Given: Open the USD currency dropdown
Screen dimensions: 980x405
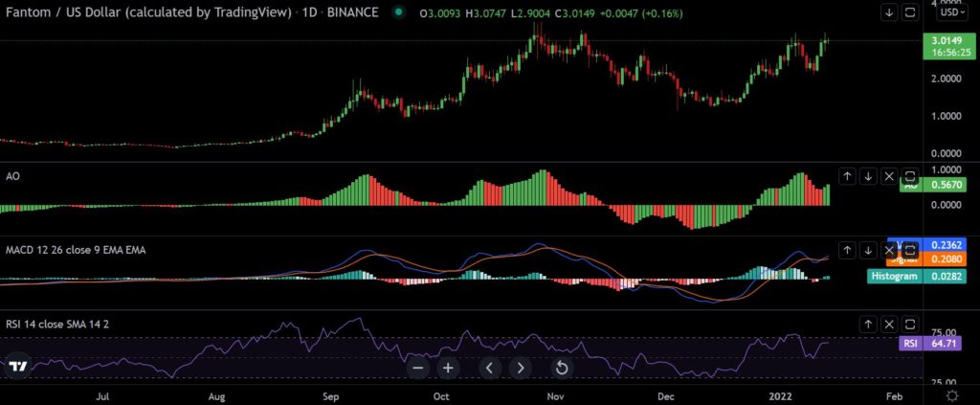Looking at the screenshot, I should point(951,11).
